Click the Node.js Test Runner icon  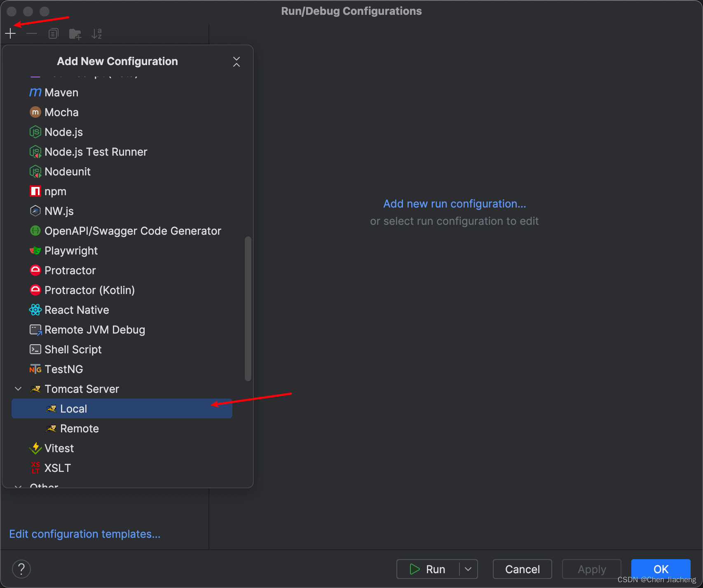click(35, 152)
